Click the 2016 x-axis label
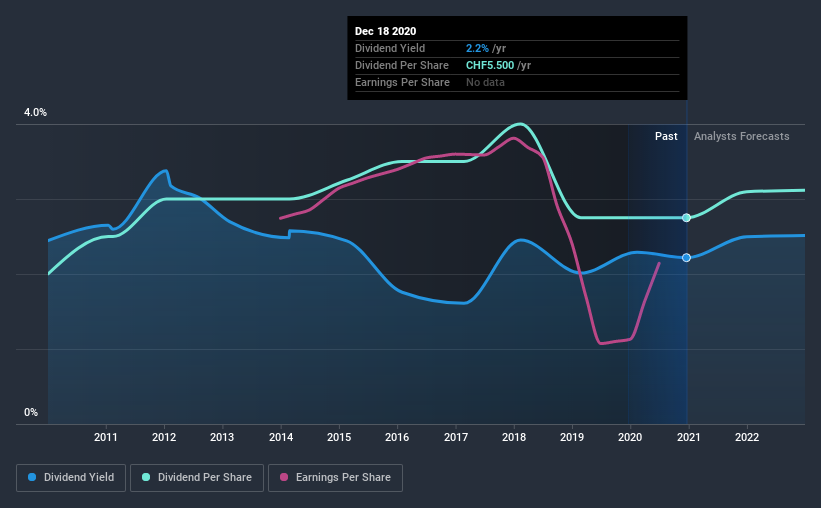Screen dimensions: 821x508 (x=397, y=437)
